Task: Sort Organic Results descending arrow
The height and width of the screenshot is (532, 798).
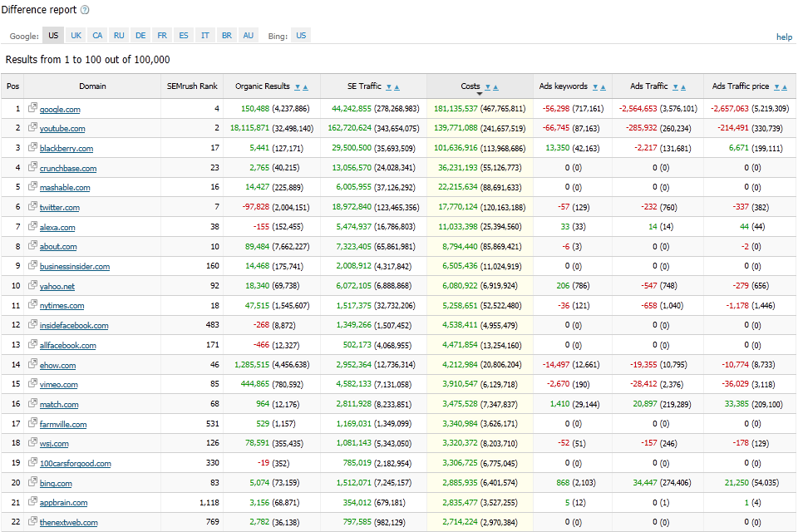Action: coord(298,87)
